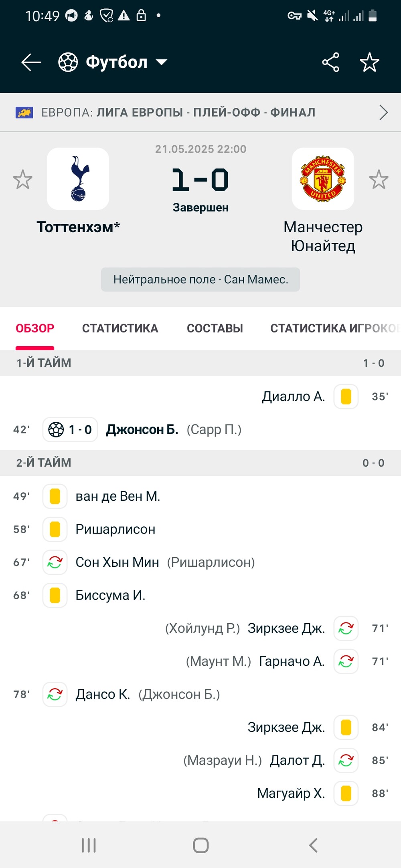Tap the Manchester United club crest

[x=323, y=179]
